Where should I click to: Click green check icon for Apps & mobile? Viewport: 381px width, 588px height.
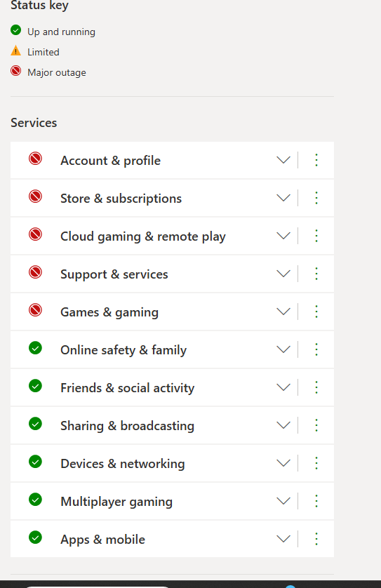pyautogui.click(x=35, y=537)
